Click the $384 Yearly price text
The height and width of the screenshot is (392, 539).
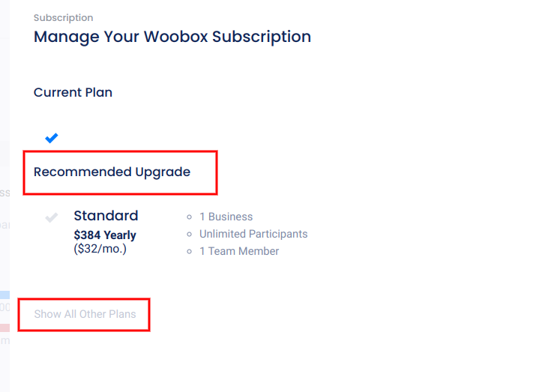click(x=105, y=235)
